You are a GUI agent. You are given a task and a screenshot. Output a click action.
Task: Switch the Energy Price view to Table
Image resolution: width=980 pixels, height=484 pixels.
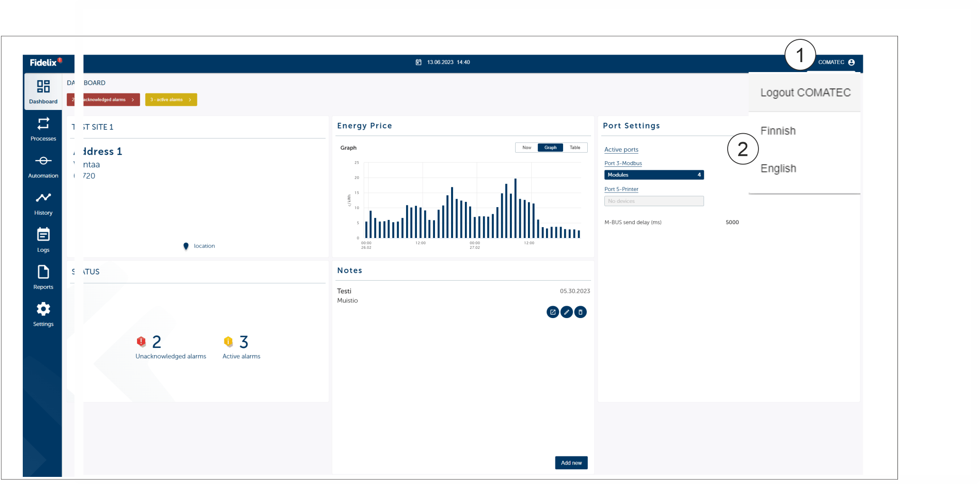pyautogui.click(x=575, y=147)
